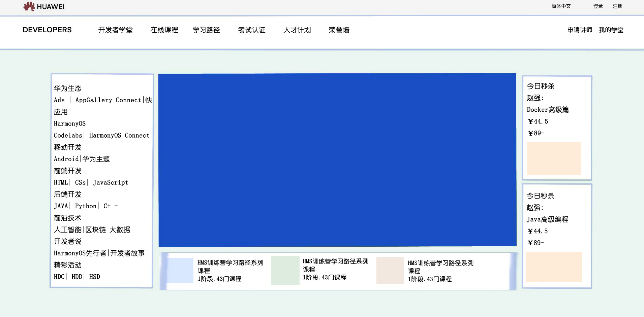Screen dimensions: 644x317
Task: Open the 考试认证 menu item
Action: point(252,30)
